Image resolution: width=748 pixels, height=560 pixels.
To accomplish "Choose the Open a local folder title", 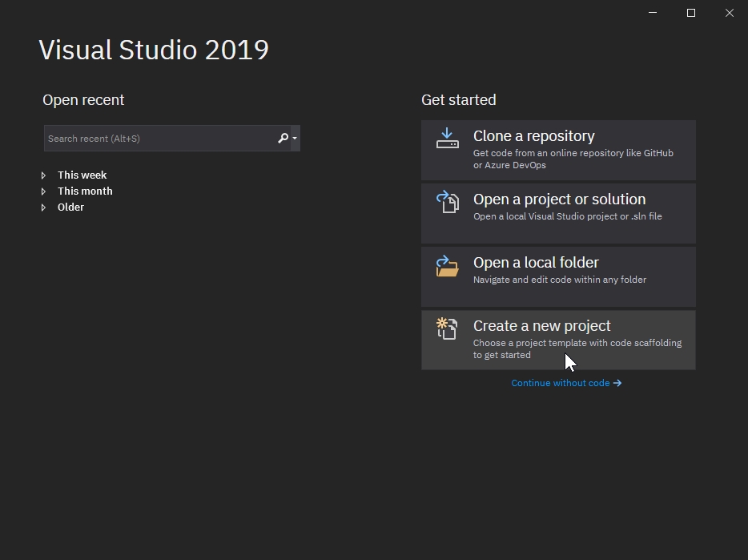I will [x=536, y=263].
